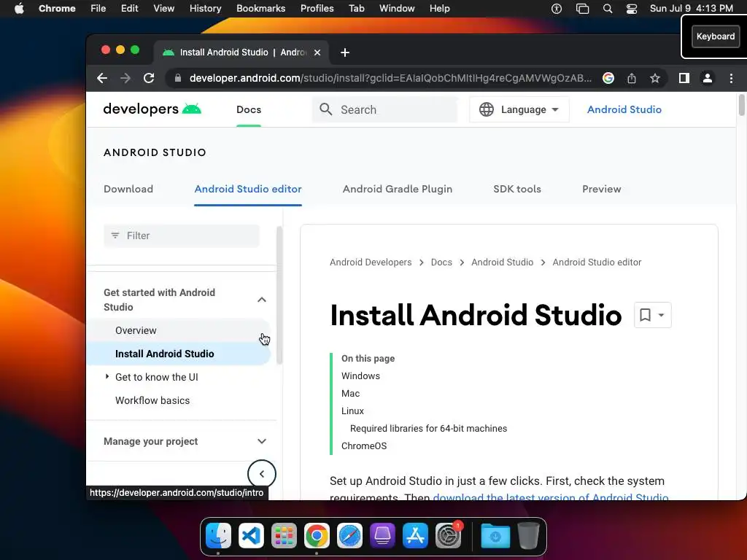Click the Docs breadcrumb link
This screenshot has height=560, width=747.
click(x=441, y=262)
